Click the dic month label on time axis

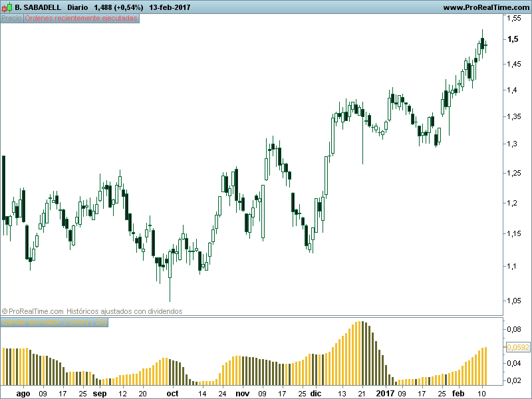pos(315,394)
